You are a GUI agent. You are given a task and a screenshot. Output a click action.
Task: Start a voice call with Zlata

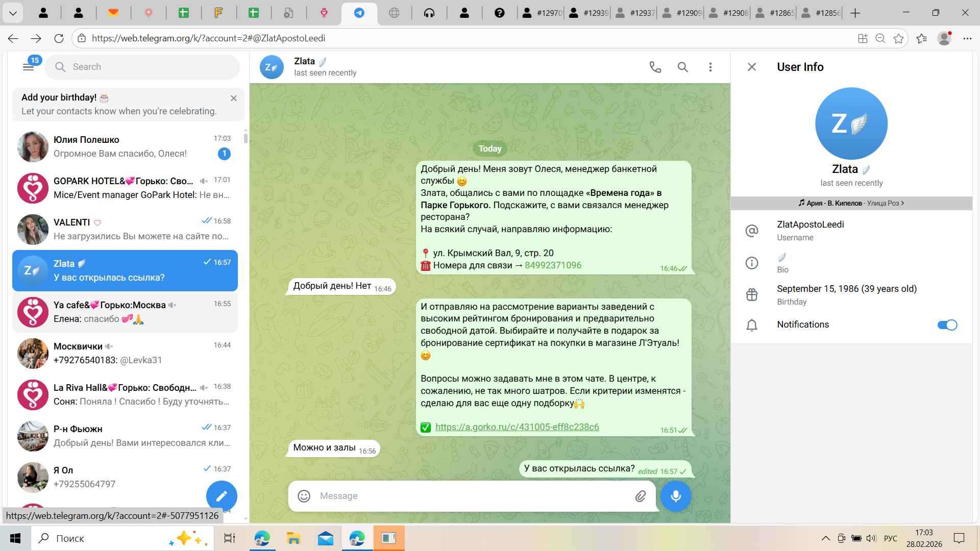click(x=655, y=67)
